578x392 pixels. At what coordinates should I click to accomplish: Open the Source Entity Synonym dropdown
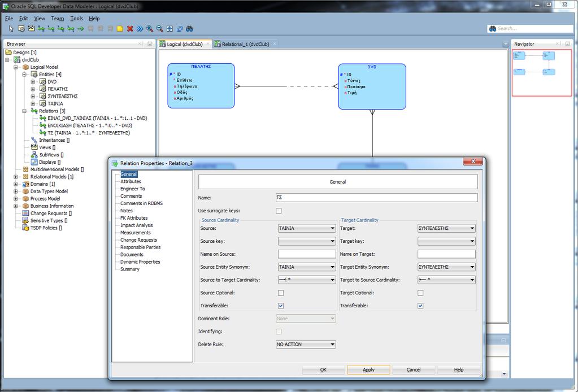307,267
